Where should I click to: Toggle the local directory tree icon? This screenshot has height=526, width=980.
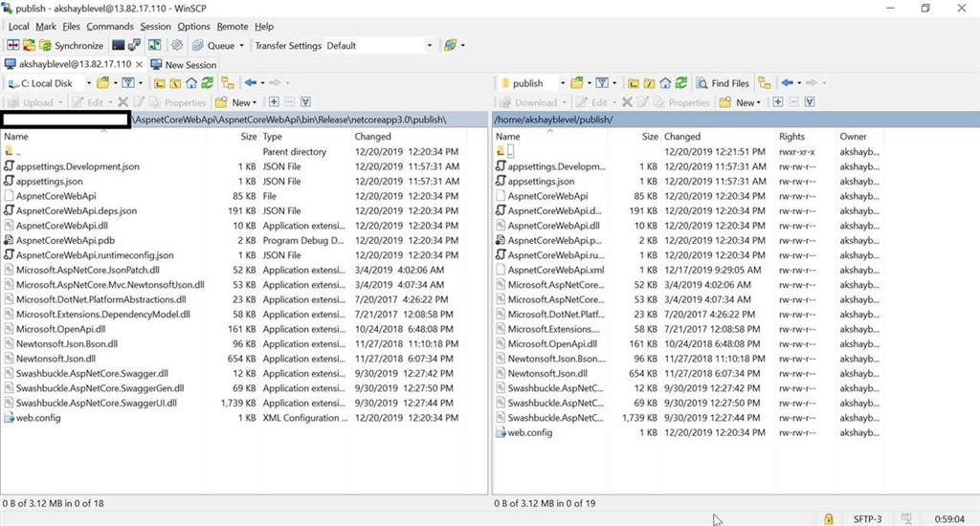tap(228, 83)
